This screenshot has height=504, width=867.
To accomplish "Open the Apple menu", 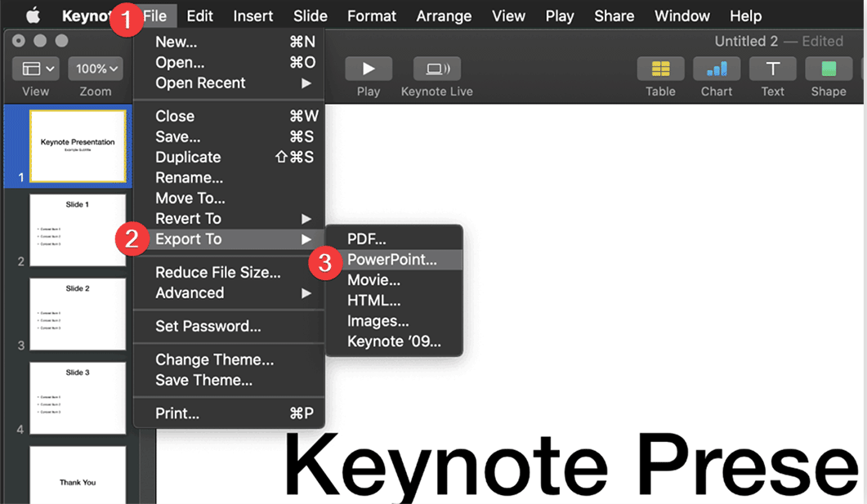I will (x=33, y=15).
